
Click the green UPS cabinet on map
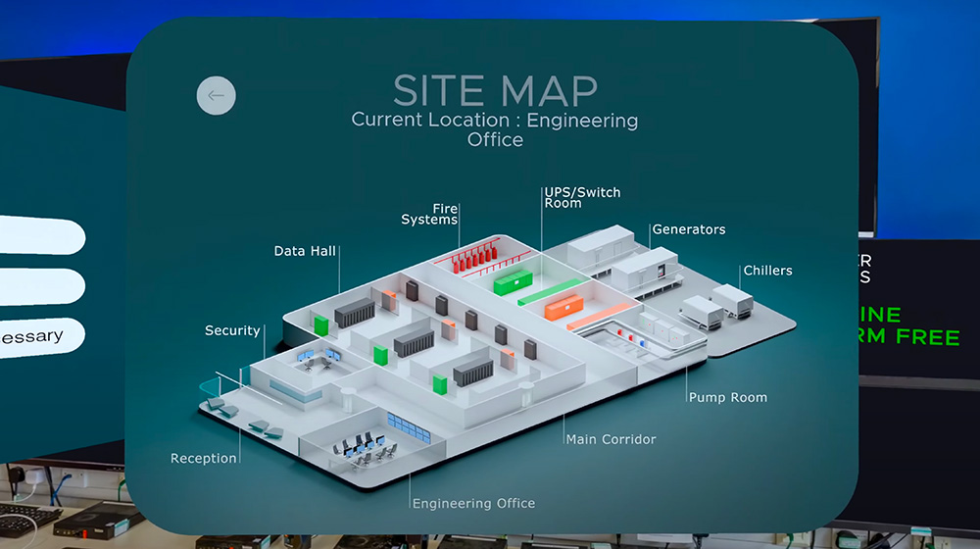[x=514, y=282]
